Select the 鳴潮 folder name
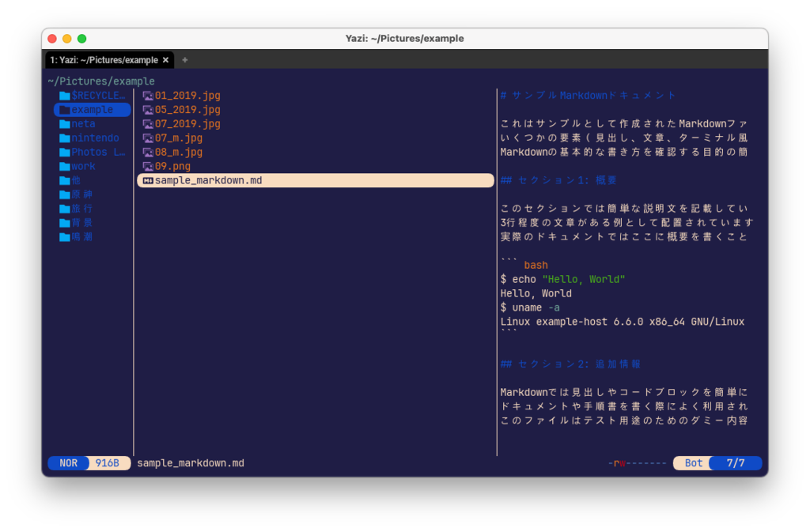The height and width of the screenshot is (532, 810). click(82, 237)
